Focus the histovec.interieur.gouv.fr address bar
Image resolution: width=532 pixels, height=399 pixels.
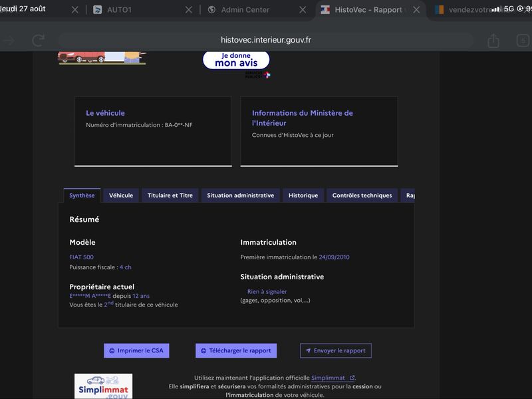pyautogui.click(x=265, y=40)
